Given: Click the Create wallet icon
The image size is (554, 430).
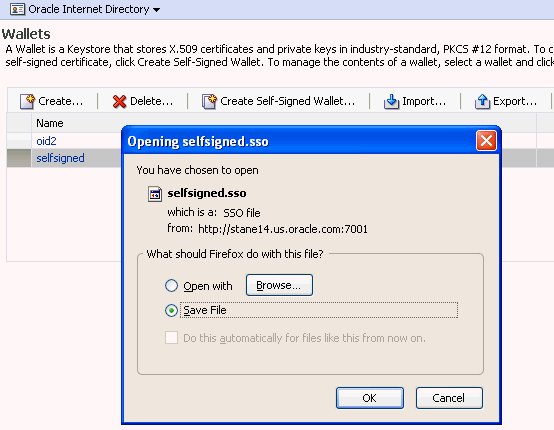Looking at the screenshot, I should [x=27, y=101].
